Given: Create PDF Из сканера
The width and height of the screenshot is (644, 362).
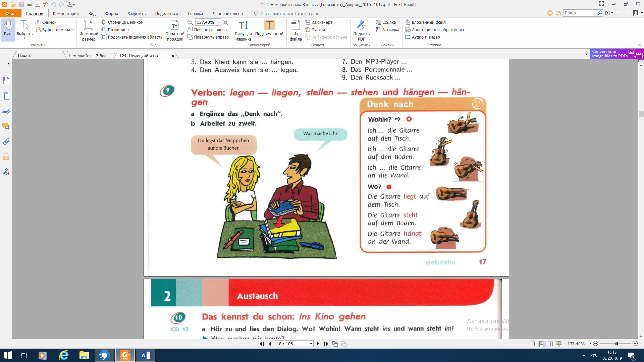Looking at the screenshot, I should coord(319,22).
